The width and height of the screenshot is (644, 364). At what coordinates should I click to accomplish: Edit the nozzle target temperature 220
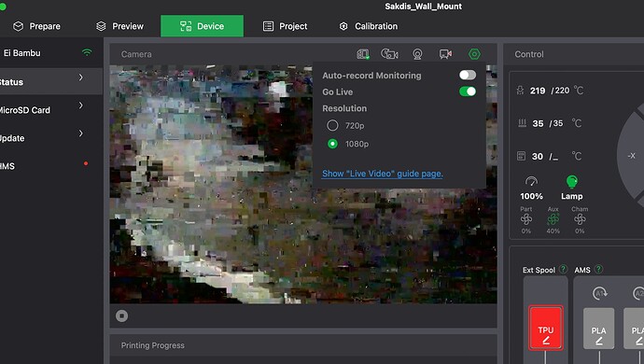562,91
